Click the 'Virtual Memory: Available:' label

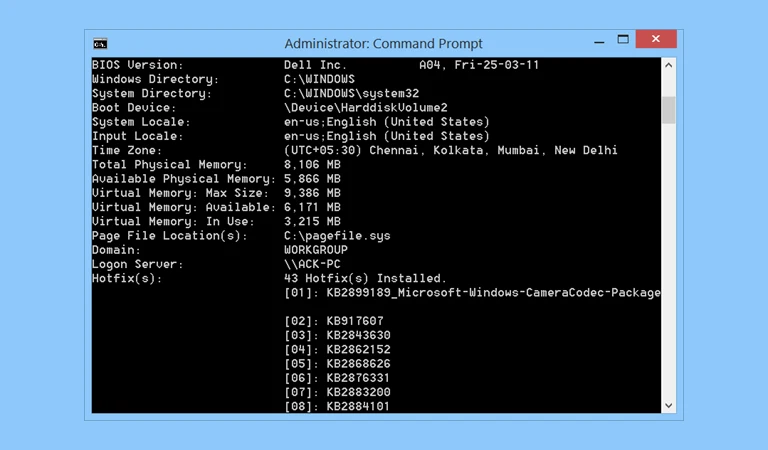184,207
